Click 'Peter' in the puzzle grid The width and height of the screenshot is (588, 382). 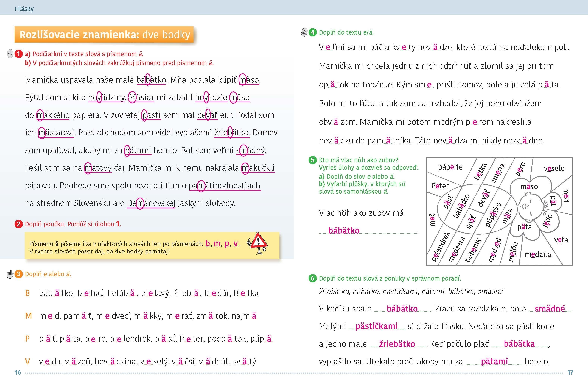[x=440, y=186]
